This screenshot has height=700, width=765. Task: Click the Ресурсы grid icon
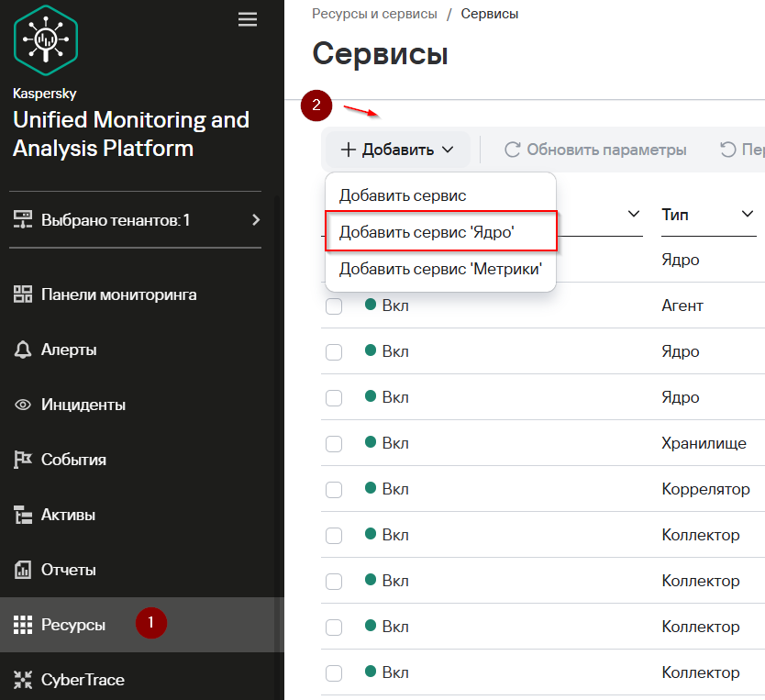(22, 625)
